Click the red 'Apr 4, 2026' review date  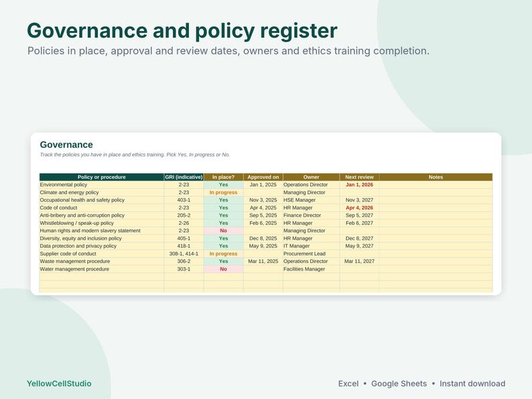360,208
